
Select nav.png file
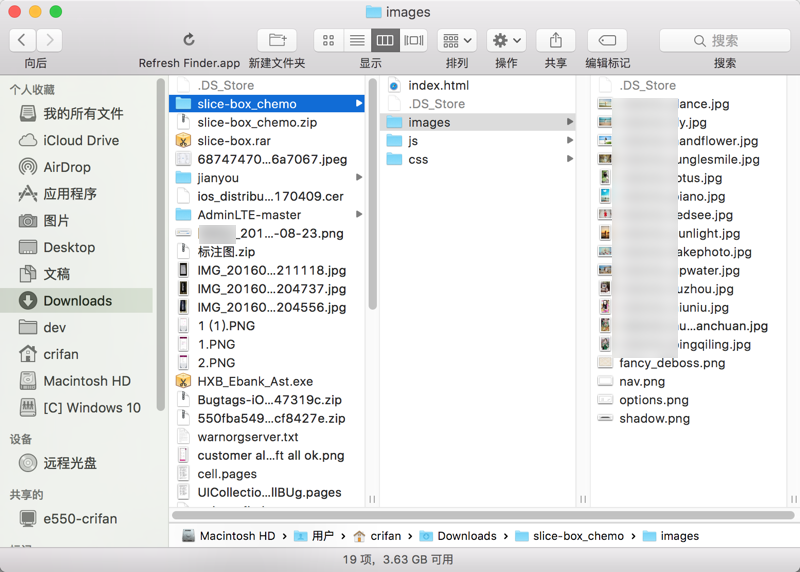click(689, 381)
